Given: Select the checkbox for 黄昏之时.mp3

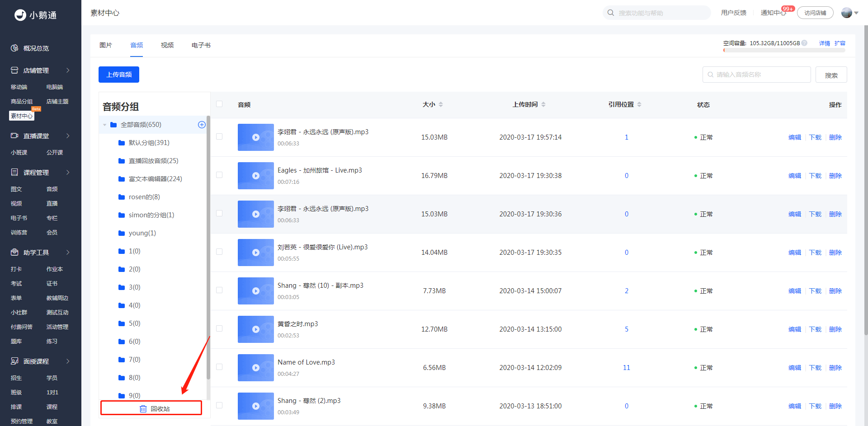Looking at the screenshot, I should pos(219,328).
